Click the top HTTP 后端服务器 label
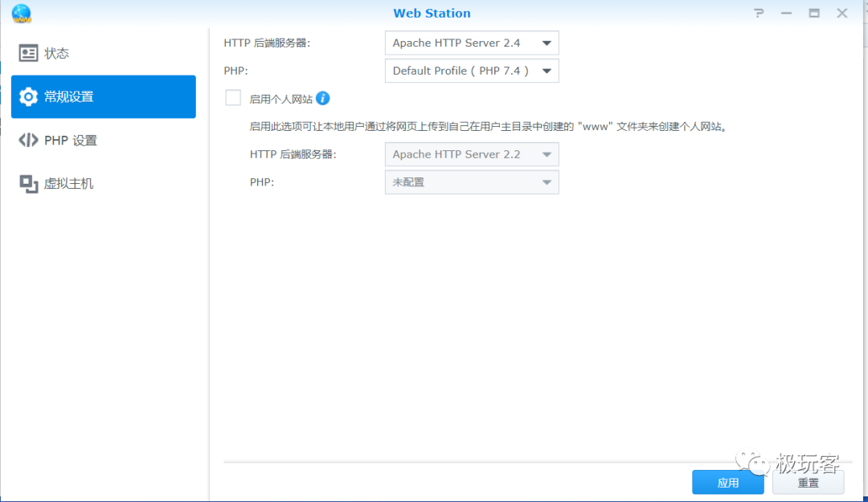Image resolution: width=868 pixels, height=502 pixels. point(267,43)
